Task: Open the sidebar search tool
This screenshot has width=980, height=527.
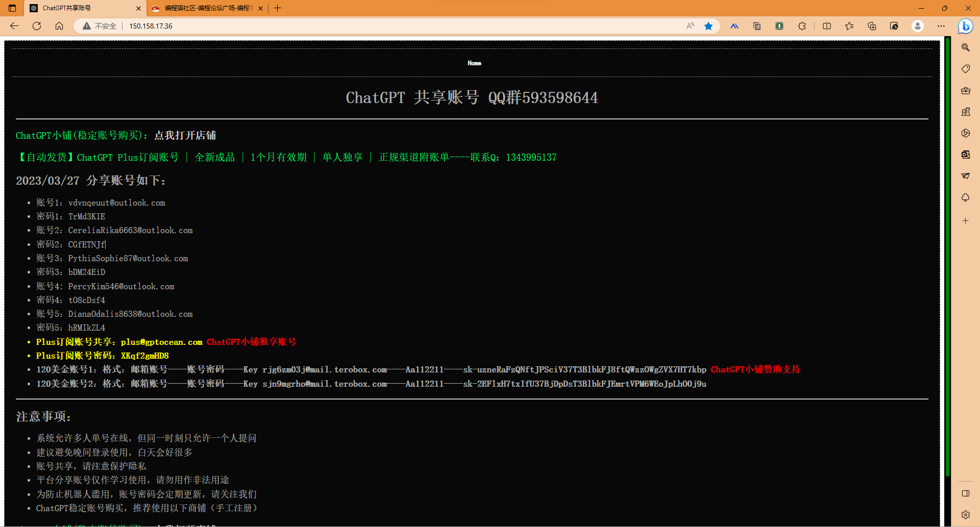Action: pyautogui.click(x=965, y=47)
